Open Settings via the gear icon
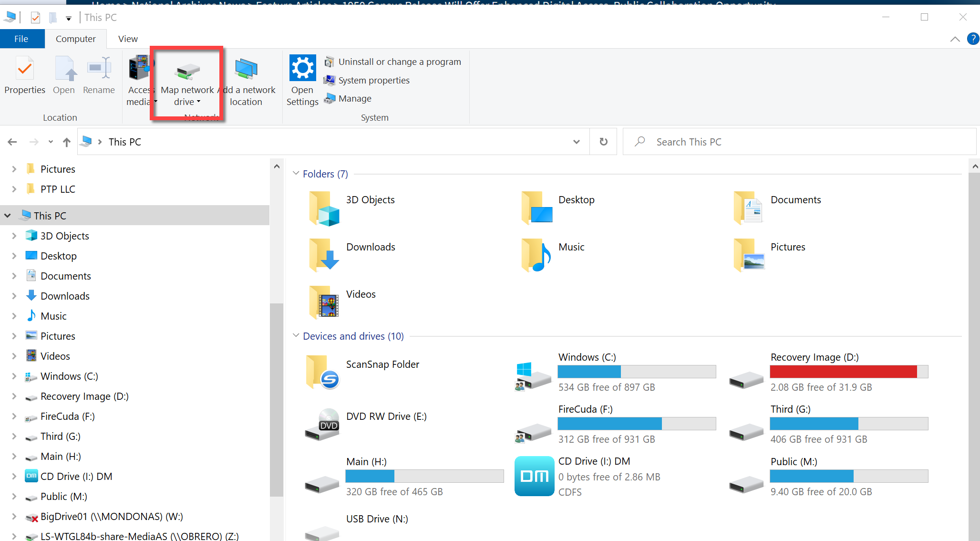Screen dimensions: 980x541 302,68
